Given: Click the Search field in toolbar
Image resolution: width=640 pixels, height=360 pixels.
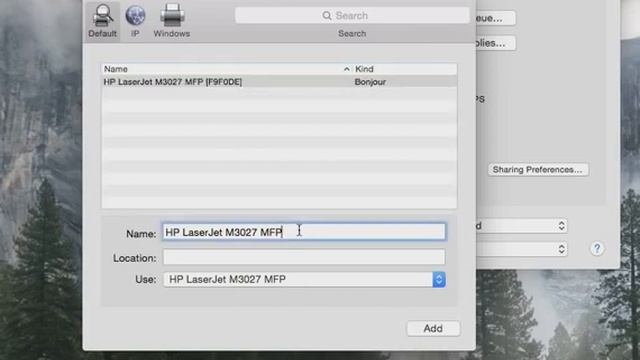Looking at the screenshot, I should pos(352,16).
